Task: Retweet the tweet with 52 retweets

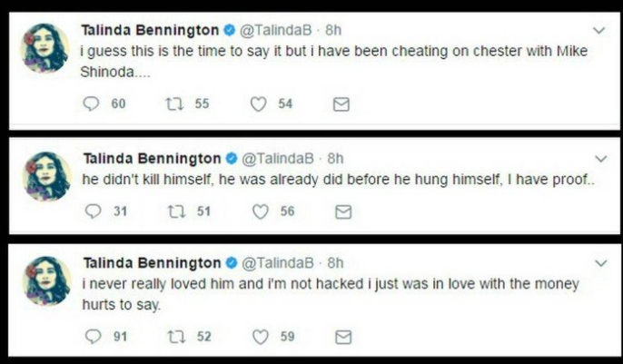Action: pos(173,337)
